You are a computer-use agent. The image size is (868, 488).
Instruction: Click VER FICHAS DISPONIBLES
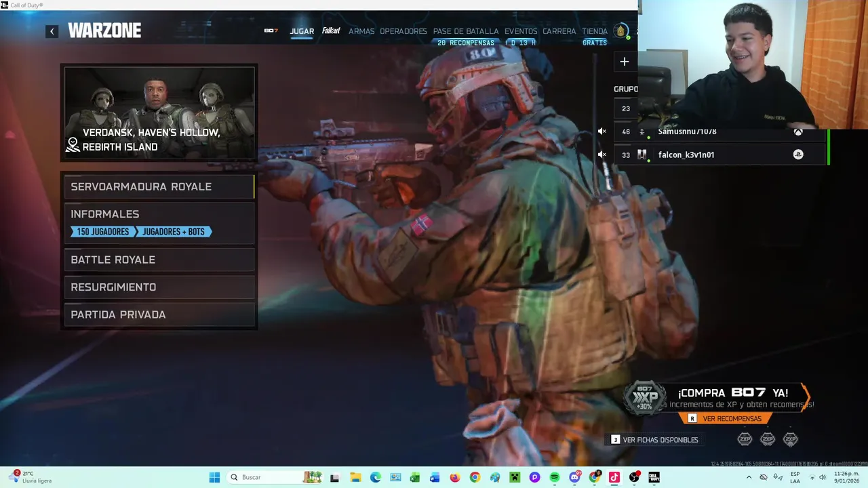[x=654, y=440]
